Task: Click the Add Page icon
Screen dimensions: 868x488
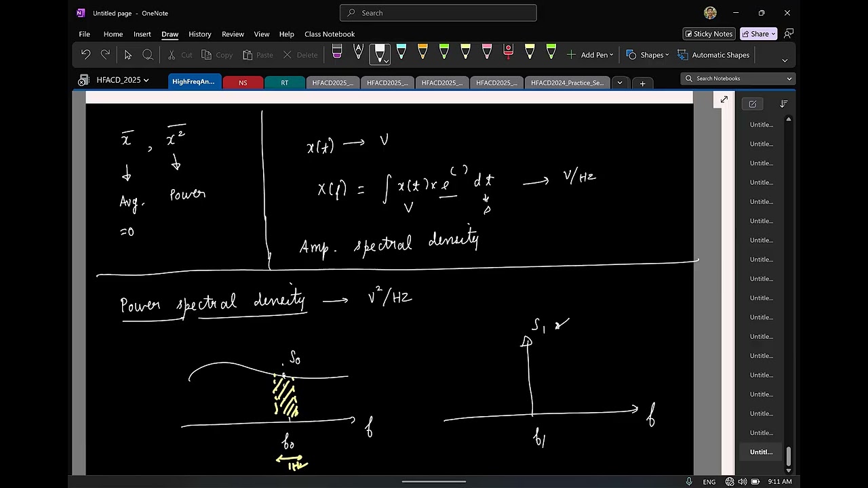Action: point(753,104)
